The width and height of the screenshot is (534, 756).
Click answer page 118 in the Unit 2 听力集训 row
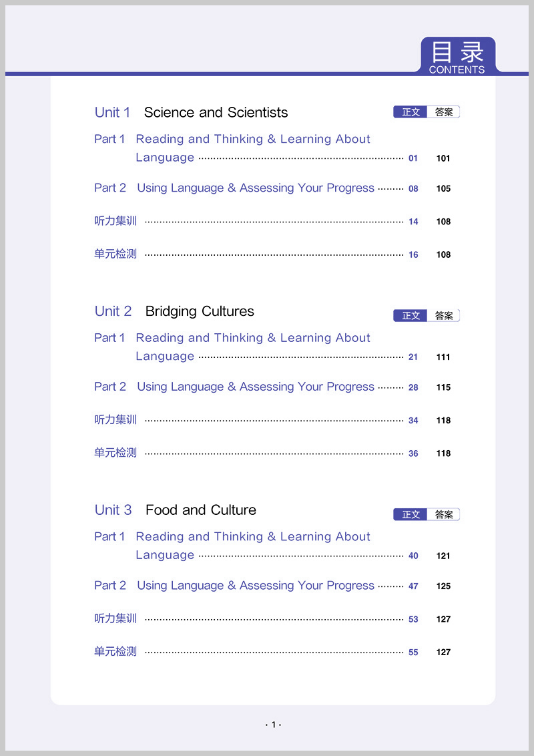(x=443, y=421)
